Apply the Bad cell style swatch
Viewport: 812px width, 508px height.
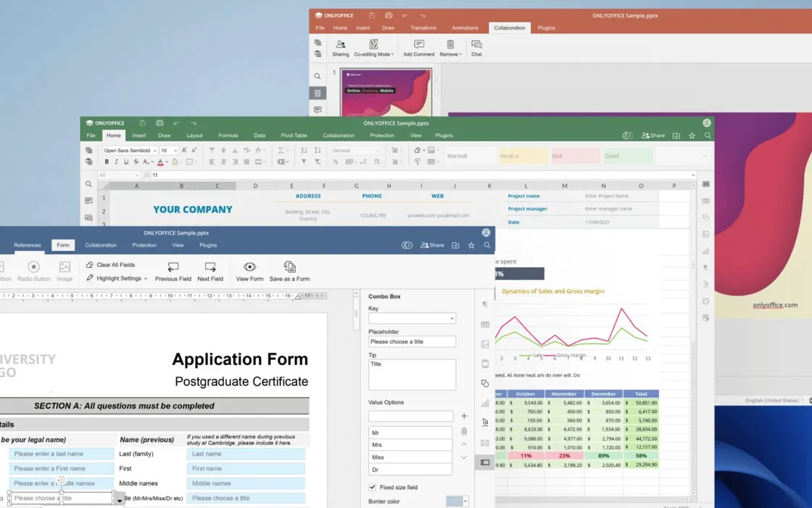[576, 156]
